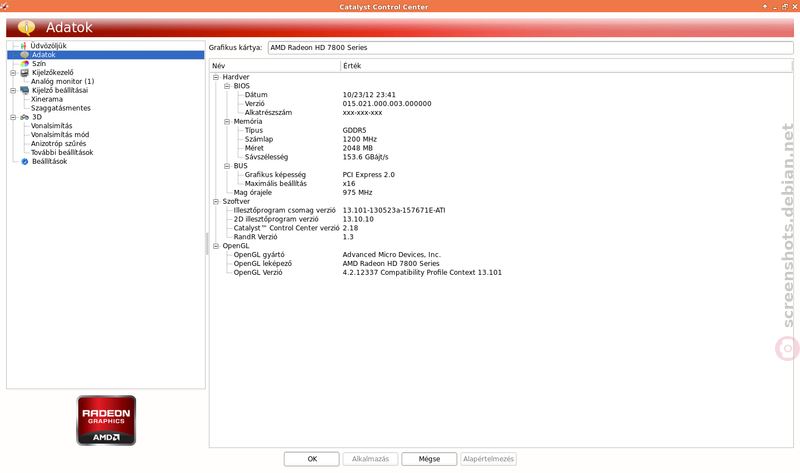Select the Sávszélesség row

pyautogui.click(x=501, y=157)
